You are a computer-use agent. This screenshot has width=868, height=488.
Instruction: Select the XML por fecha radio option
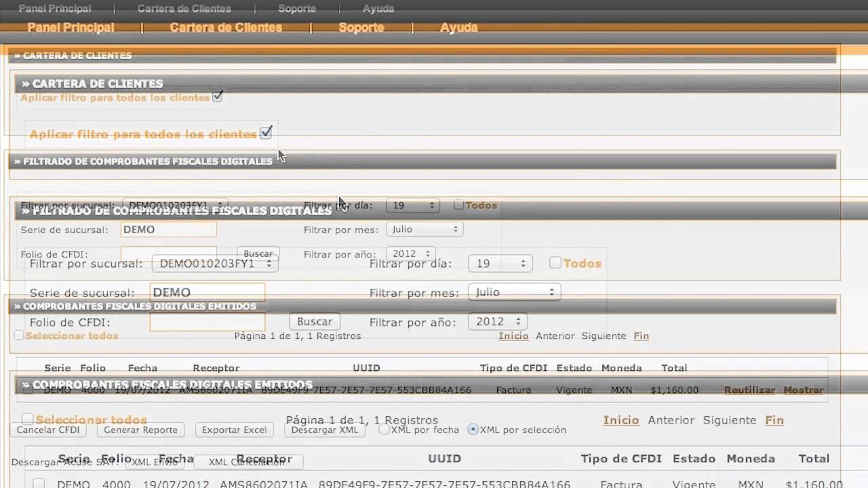pyautogui.click(x=384, y=429)
